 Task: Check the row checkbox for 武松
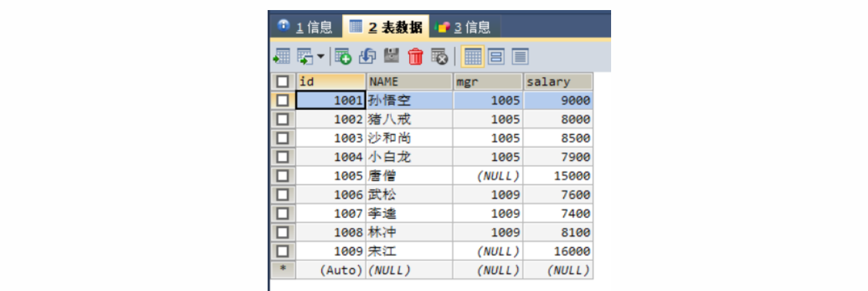(x=282, y=194)
